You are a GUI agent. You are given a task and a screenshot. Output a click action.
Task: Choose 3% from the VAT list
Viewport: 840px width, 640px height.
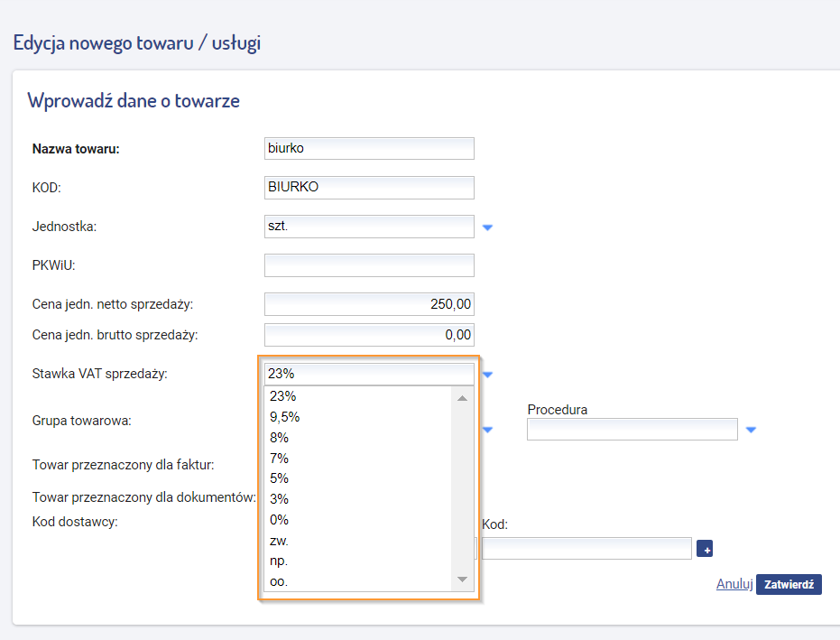pos(358,499)
